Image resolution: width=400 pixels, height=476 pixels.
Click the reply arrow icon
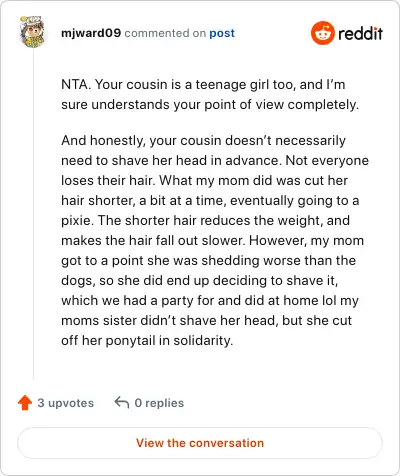click(122, 402)
